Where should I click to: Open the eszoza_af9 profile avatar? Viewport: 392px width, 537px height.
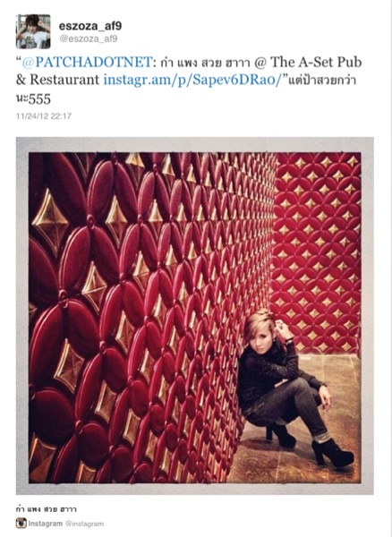33,31
